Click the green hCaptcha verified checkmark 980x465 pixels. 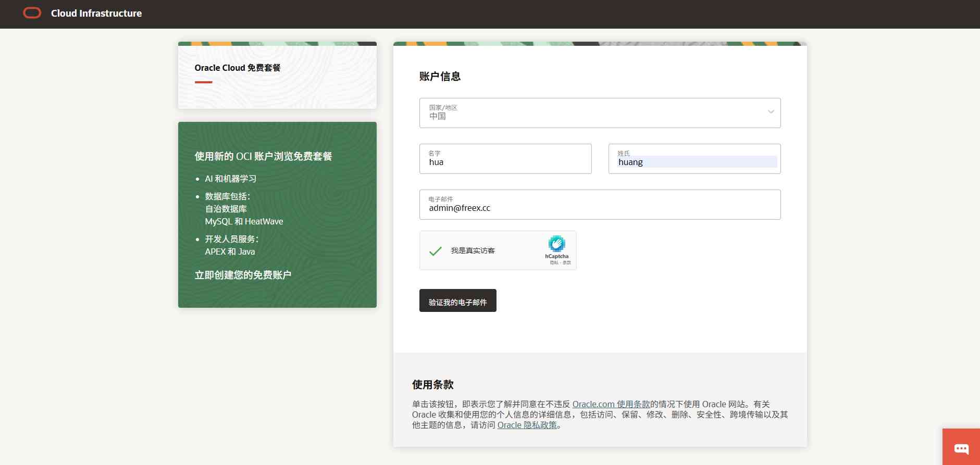435,251
